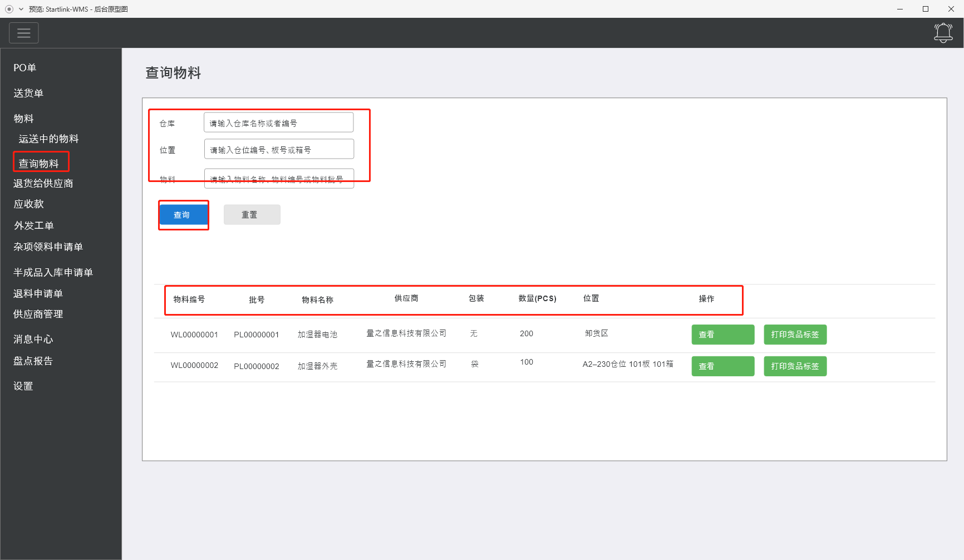964x560 pixels.
Task: Click quantity value 200
Action: 527,333
